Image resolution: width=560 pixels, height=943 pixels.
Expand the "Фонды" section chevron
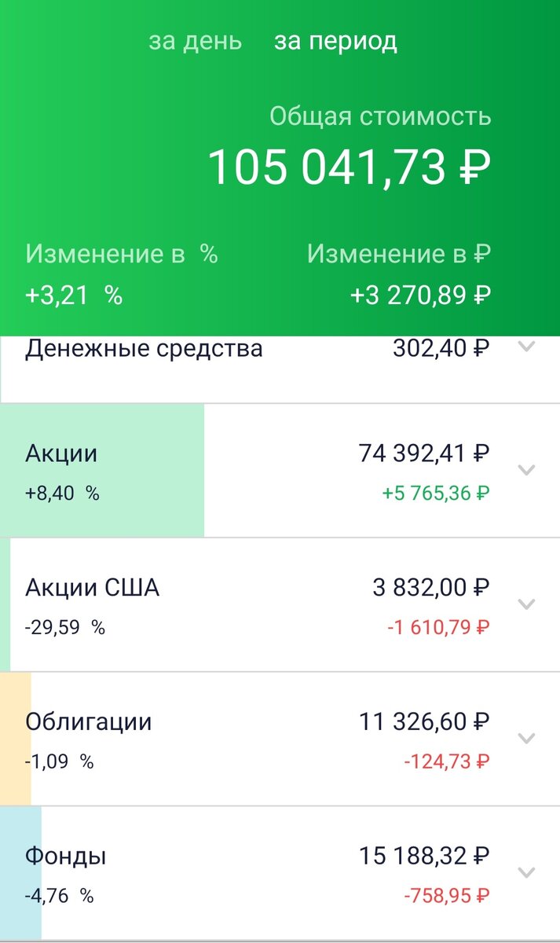(525, 871)
